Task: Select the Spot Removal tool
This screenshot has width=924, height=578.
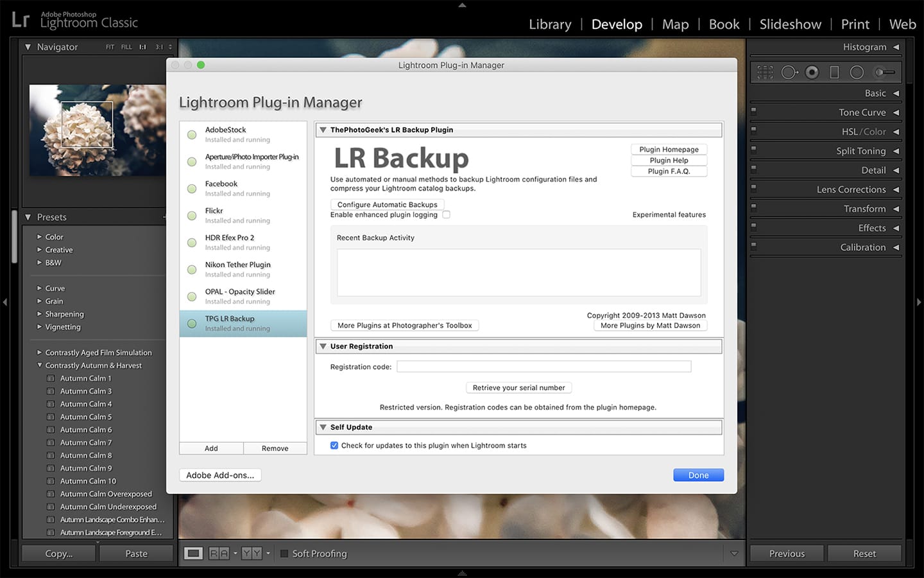Action: pos(789,73)
